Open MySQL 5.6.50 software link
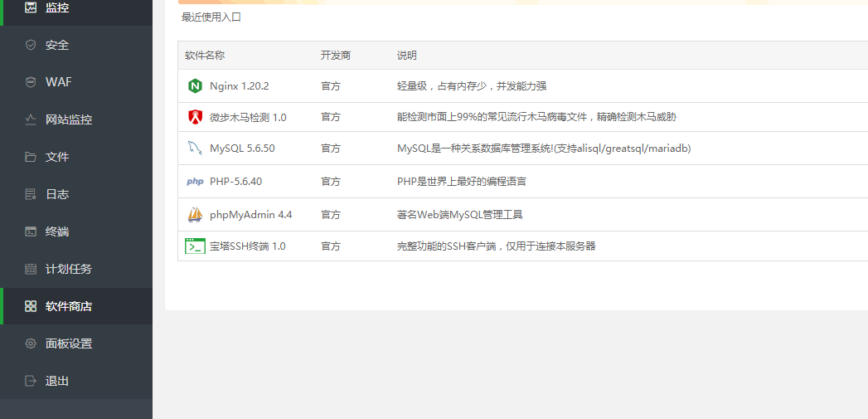Image resolution: width=868 pixels, height=419 pixels. point(242,148)
